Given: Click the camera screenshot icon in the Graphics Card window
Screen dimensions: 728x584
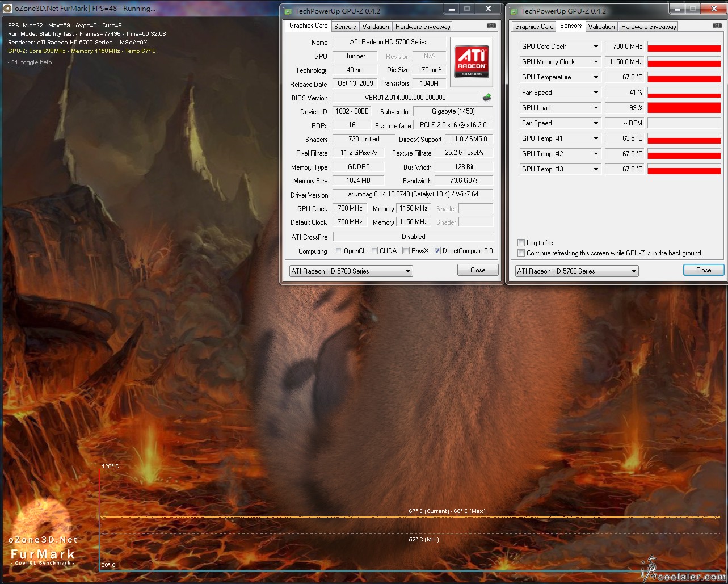Looking at the screenshot, I should click(491, 26).
